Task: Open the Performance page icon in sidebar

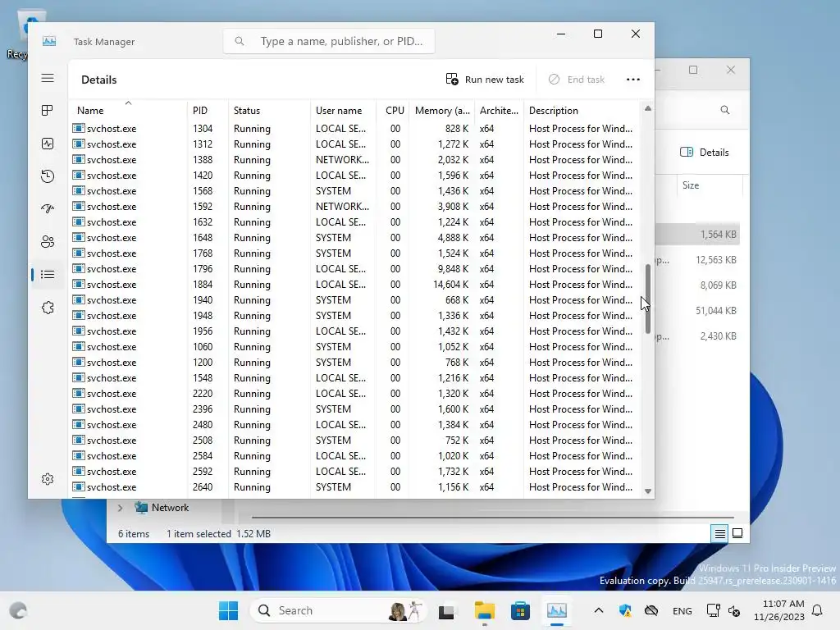Action: (x=48, y=144)
